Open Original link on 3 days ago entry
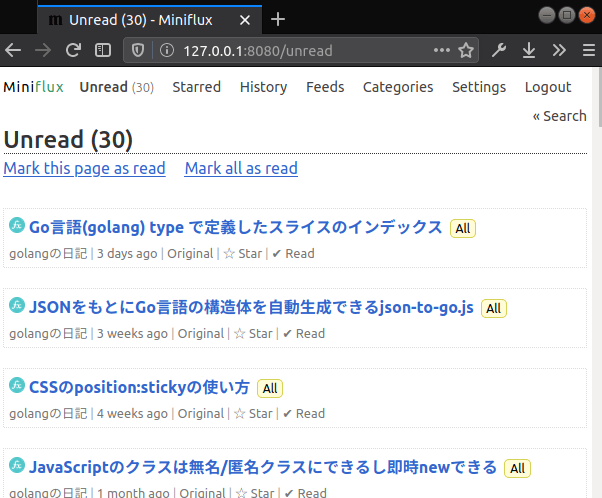Screen dimensions: 602x498 190,254
